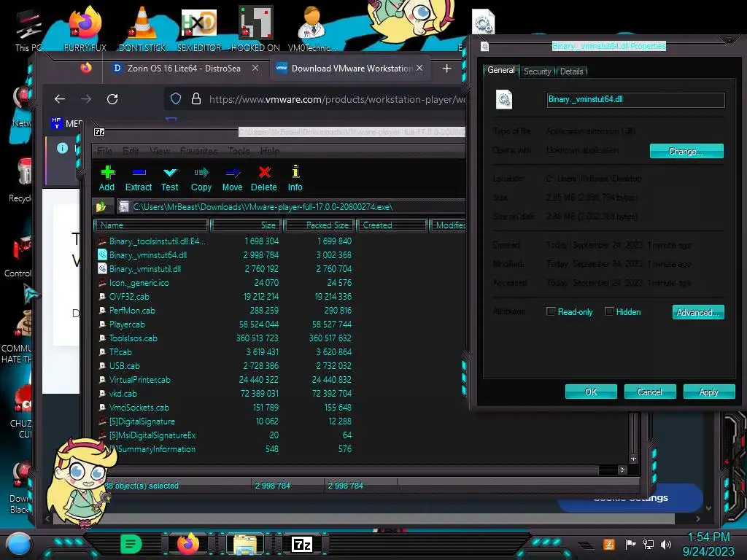Select Binary._vminstut64.dll in file list
This screenshot has height=560, width=747.
point(147,254)
